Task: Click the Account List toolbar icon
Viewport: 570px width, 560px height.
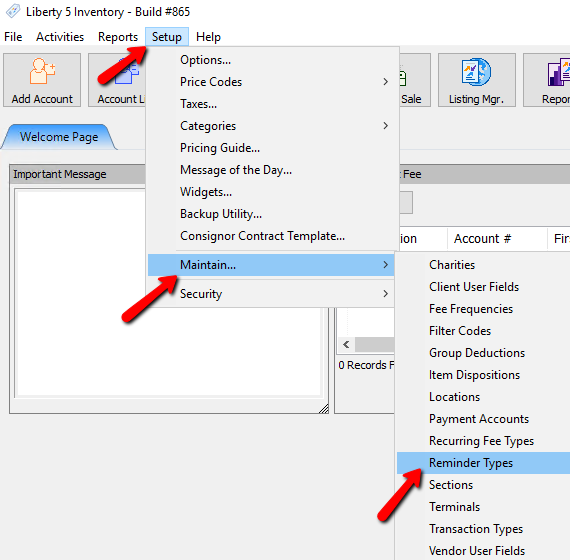Action: [x=117, y=80]
